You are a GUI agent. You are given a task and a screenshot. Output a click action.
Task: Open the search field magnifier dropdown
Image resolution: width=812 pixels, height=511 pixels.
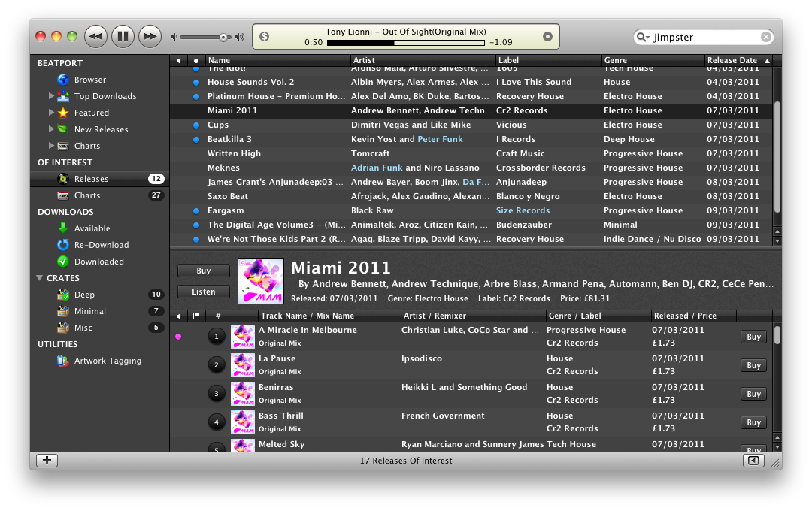tap(643, 37)
